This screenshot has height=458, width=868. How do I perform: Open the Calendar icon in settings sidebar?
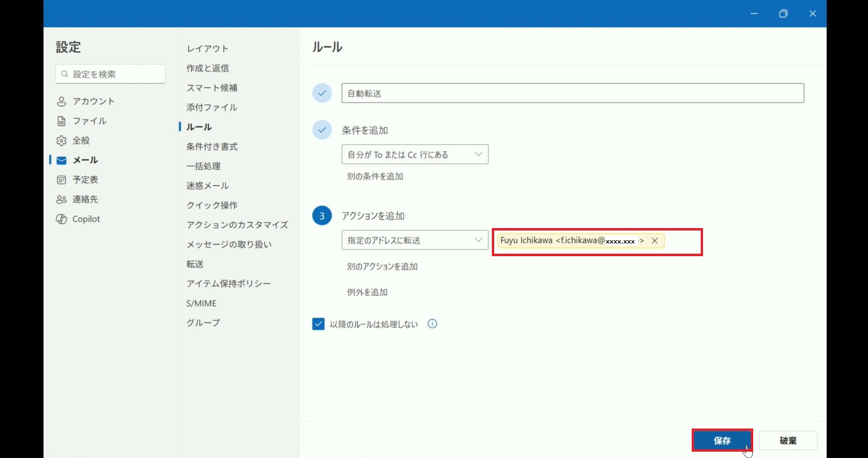click(61, 180)
